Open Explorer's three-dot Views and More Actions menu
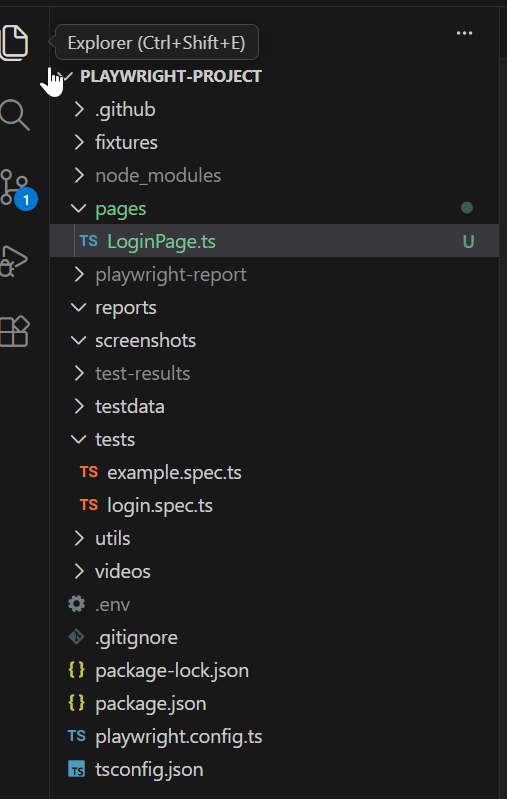The height and width of the screenshot is (799, 507). [464, 33]
